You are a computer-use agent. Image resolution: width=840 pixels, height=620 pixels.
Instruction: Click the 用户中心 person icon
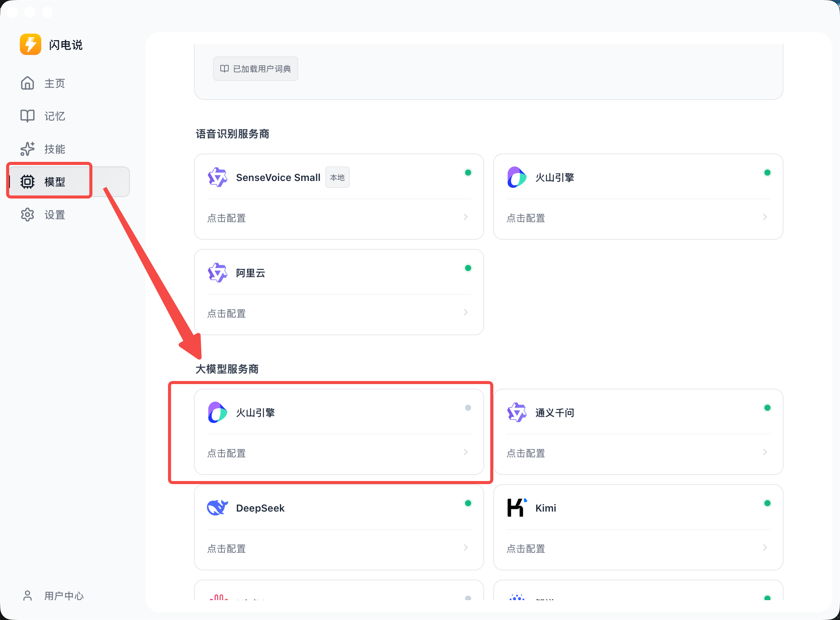tap(27, 596)
